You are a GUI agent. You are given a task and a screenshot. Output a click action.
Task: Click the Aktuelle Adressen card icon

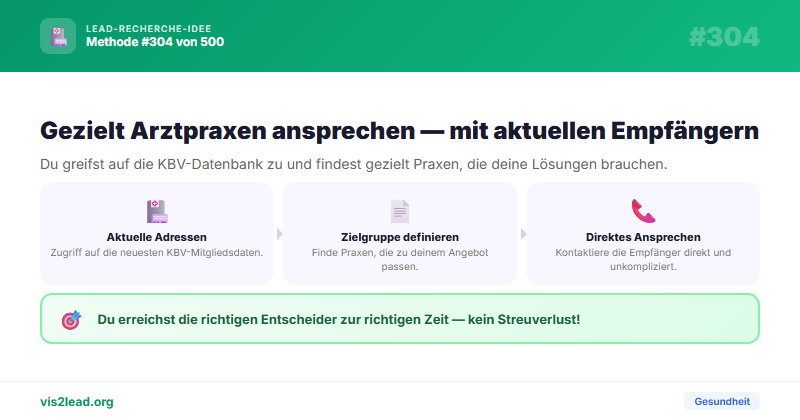pyautogui.click(x=157, y=211)
